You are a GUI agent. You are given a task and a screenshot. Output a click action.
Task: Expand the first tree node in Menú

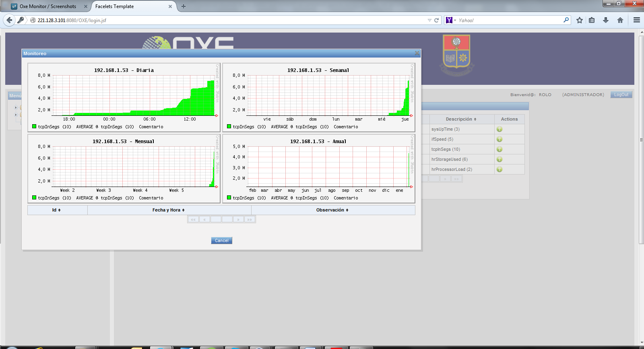point(16,107)
